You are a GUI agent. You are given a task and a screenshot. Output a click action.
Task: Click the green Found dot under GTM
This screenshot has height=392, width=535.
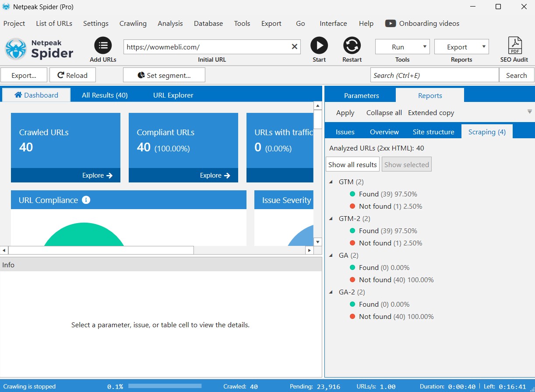tap(352, 194)
